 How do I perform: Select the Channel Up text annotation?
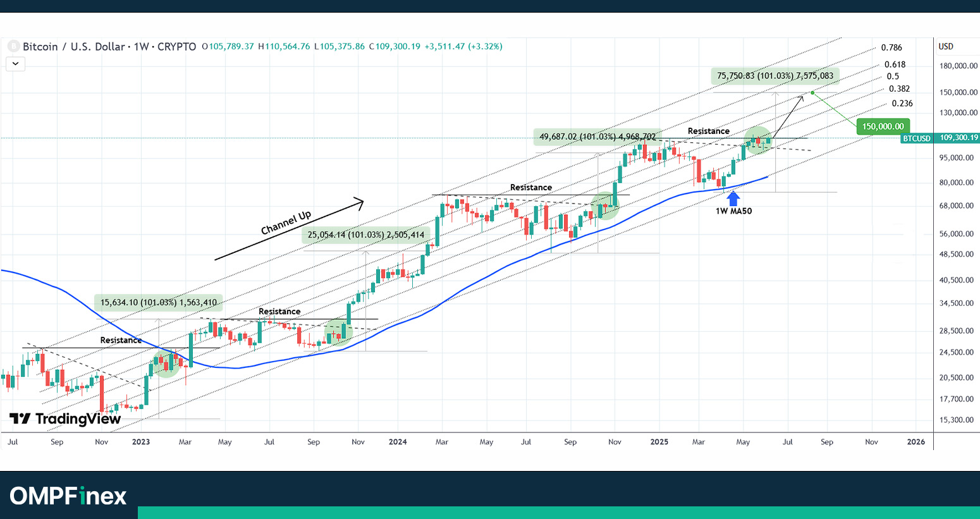click(286, 223)
